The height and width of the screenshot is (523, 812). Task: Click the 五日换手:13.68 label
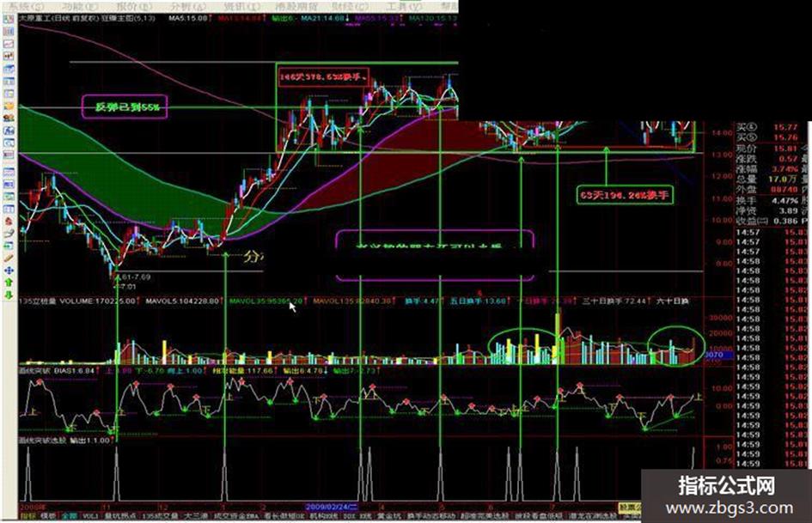coord(478,301)
